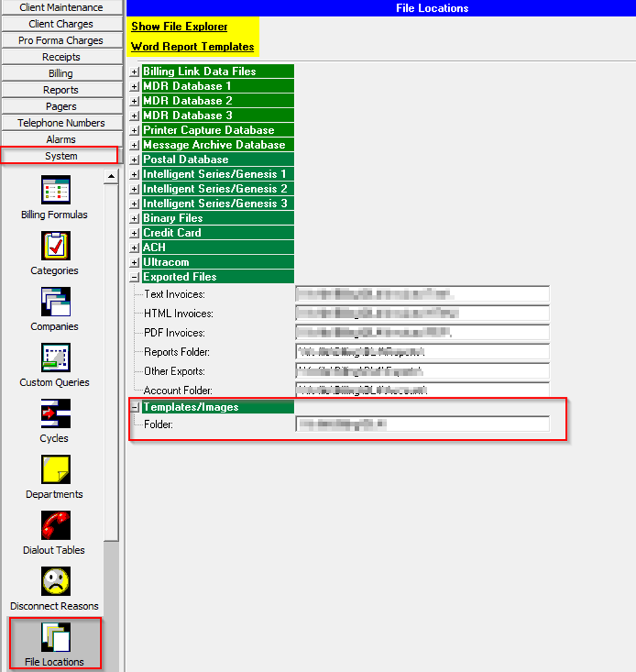636x672 pixels.
Task: Open the Billing Formulas icon
Action: (x=55, y=190)
